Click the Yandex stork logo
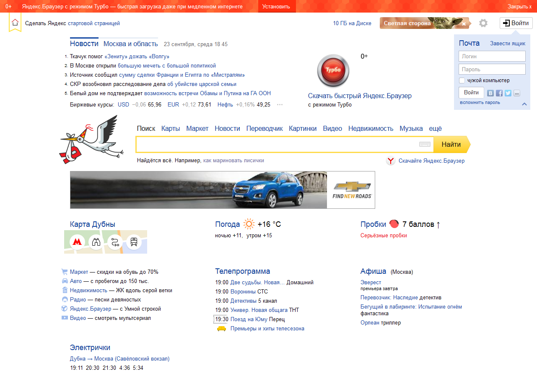The image size is (537, 392). tap(91, 140)
